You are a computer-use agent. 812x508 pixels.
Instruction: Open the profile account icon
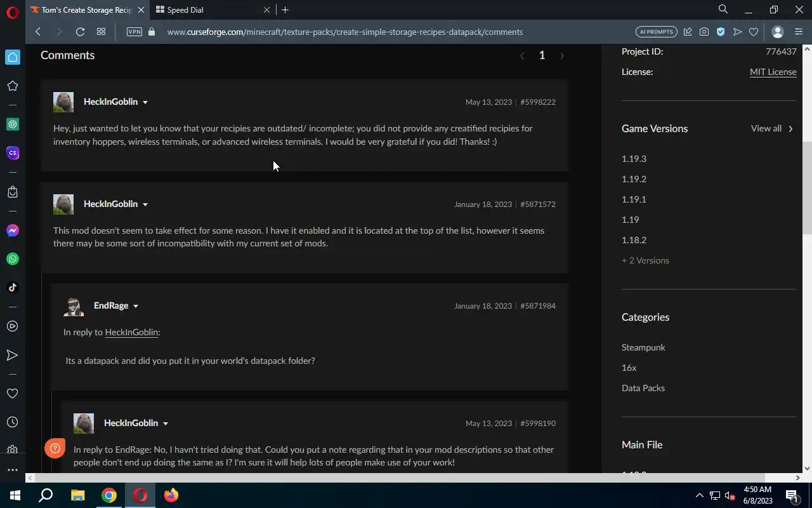pyautogui.click(x=778, y=32)
